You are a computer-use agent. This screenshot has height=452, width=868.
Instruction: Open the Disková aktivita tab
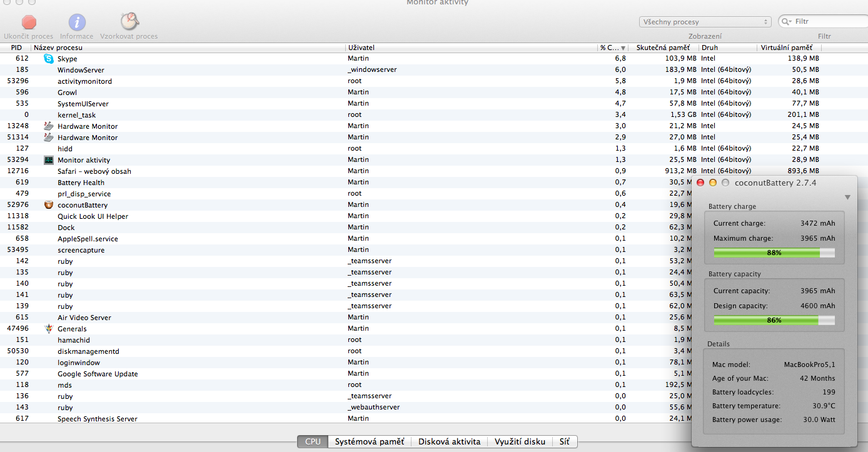449,441
